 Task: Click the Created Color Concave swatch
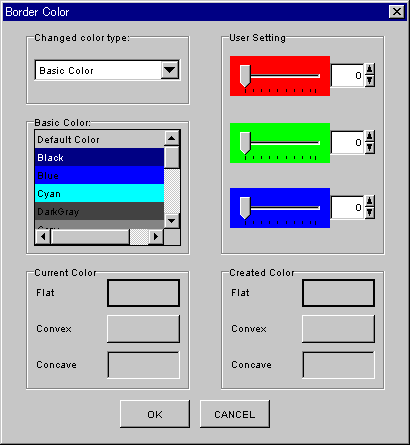click(x=338, y=365)
